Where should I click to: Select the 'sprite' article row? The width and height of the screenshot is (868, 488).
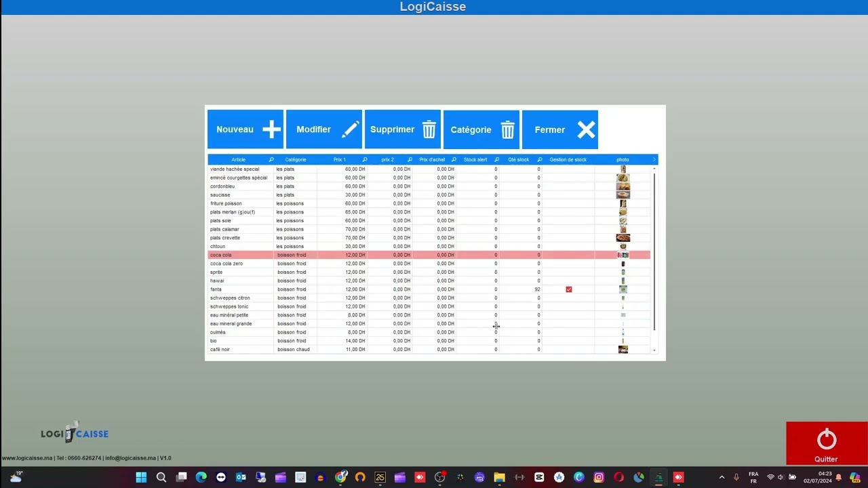(x=429, y=272)
